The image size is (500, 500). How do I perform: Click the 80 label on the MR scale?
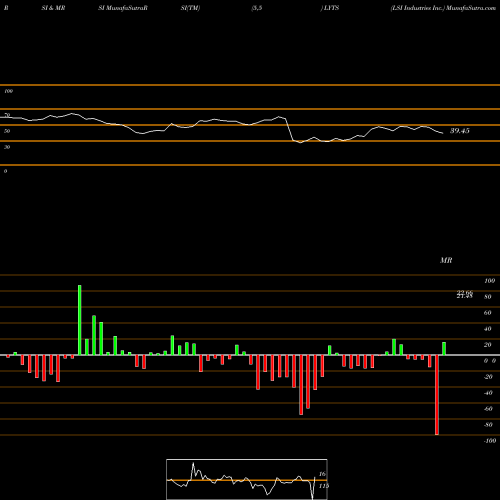488,297
